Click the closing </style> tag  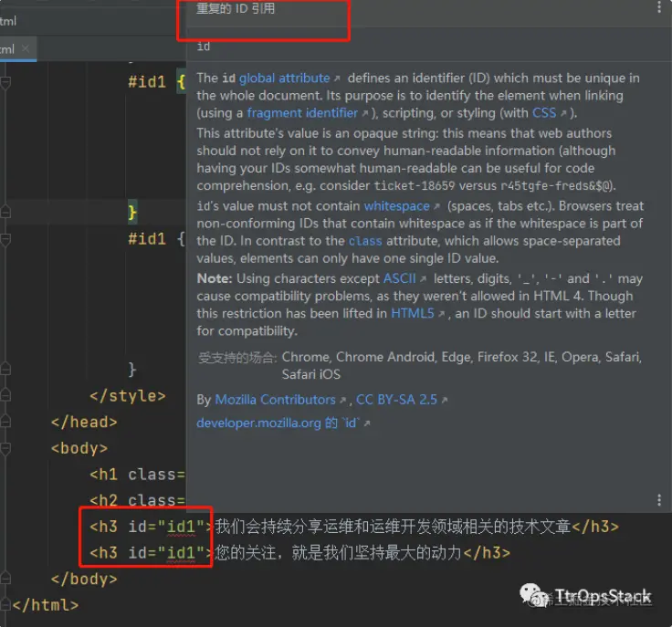(127, 396)
